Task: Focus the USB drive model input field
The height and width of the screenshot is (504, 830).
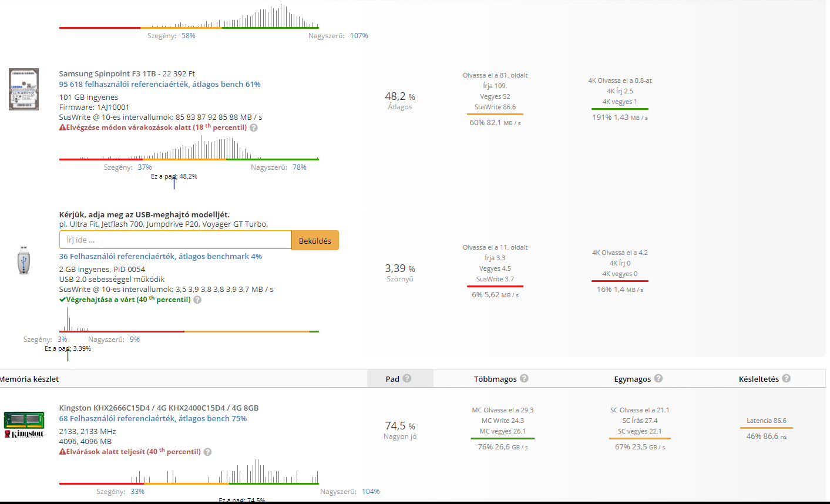Action: coord(176,240)
